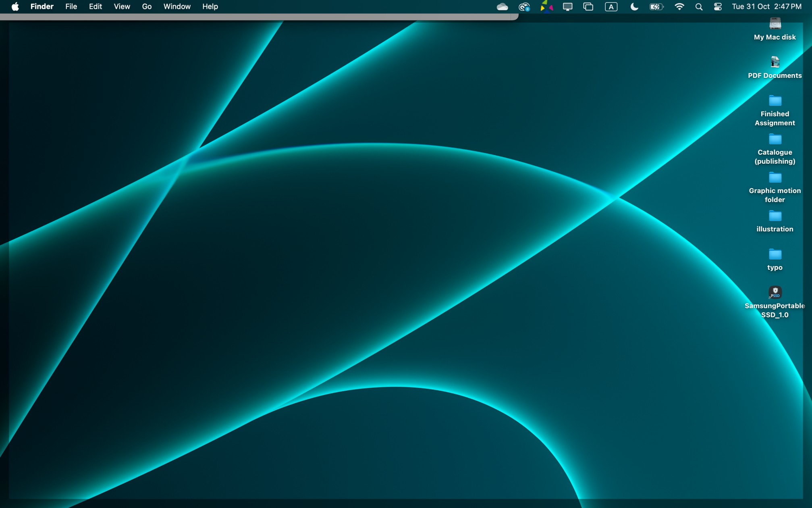The image size is (812, 508).
Task: Click the colorful triangles menu bar icon
Action: click(546, 6)
